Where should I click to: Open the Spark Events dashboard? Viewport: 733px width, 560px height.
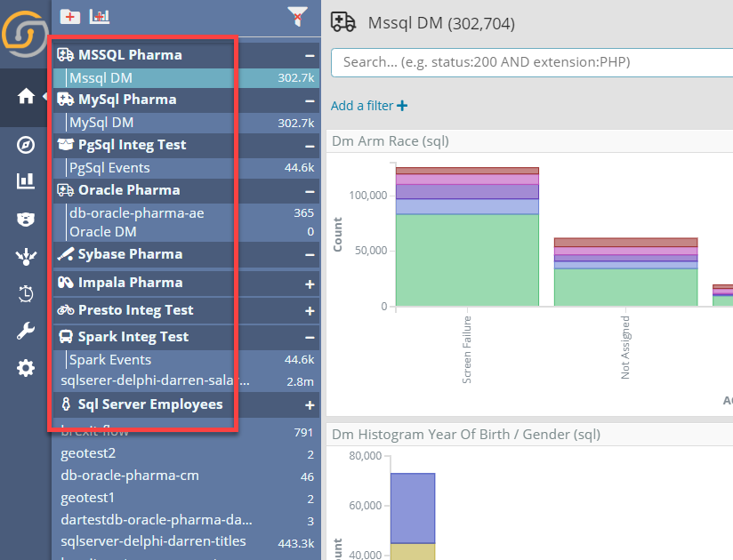[186, 360]
